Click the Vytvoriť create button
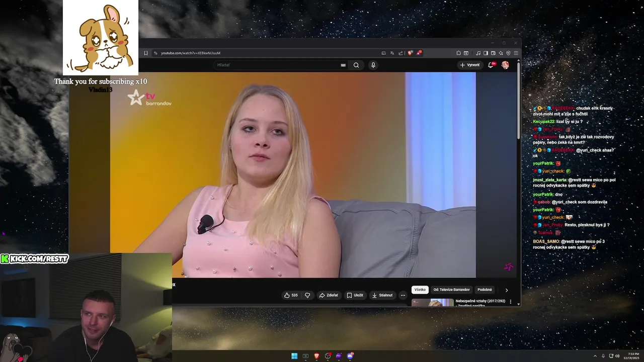This screenshot has height=362, width=644. point(470,65)
